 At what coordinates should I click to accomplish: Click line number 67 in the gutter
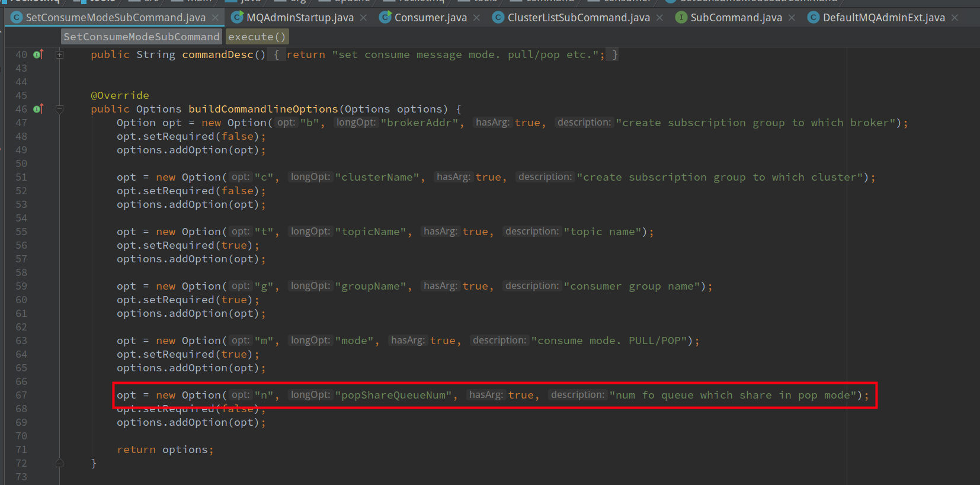pyautogui.click(x=21, y=395)
